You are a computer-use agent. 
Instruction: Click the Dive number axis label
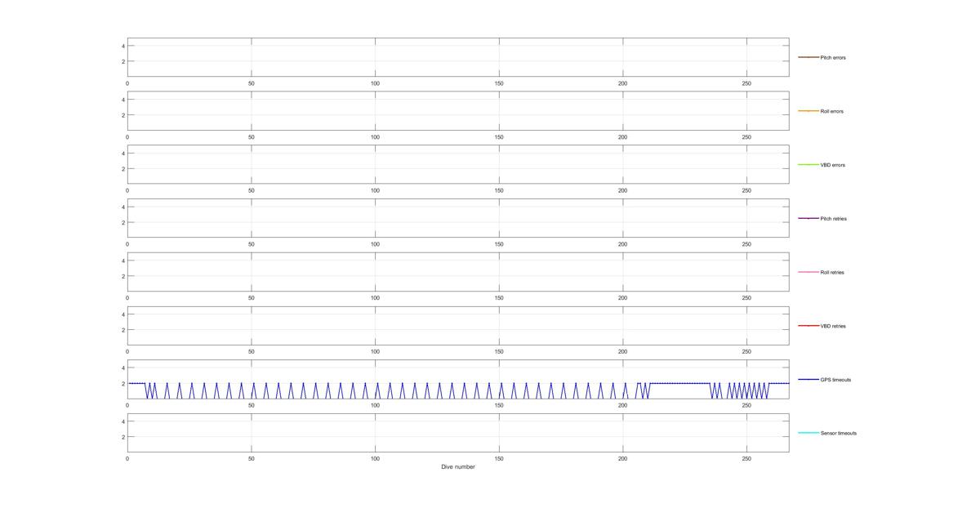click(x=458, y=467)
